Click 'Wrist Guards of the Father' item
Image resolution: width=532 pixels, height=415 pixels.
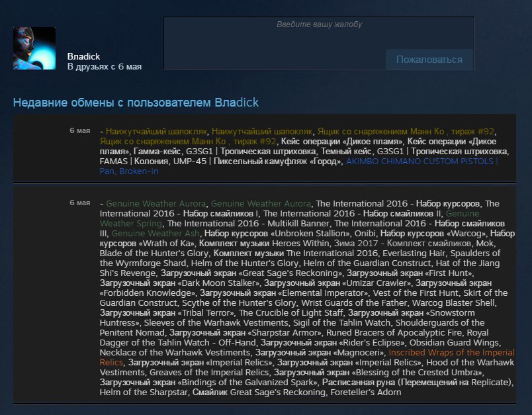(x=354, y=302)
